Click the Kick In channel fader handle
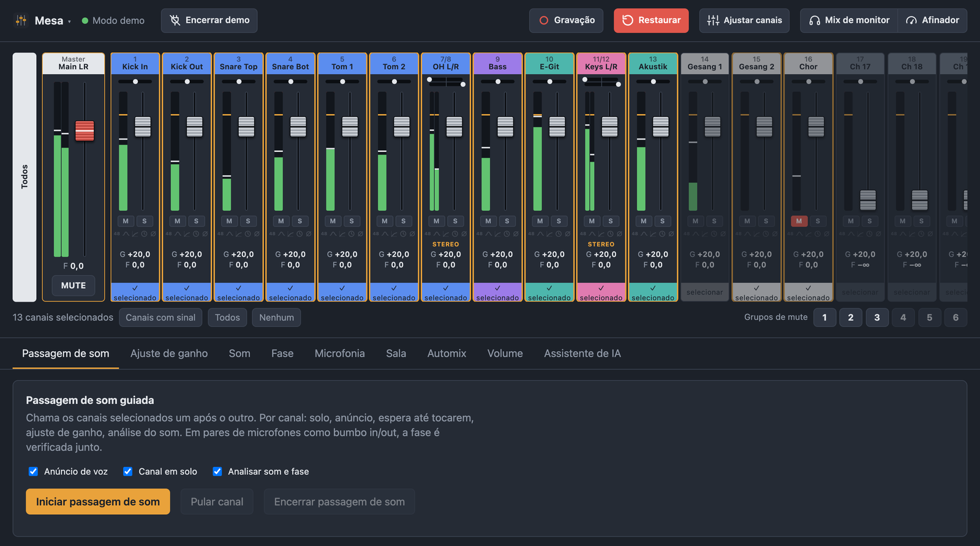The height and width of the screenshot is (546, 980). click(143, 126)
